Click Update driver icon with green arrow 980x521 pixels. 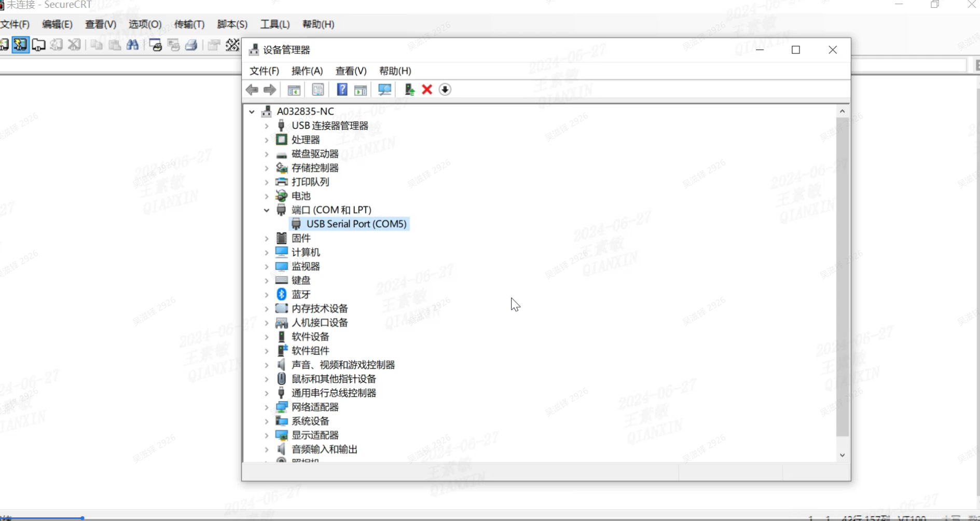409,90
